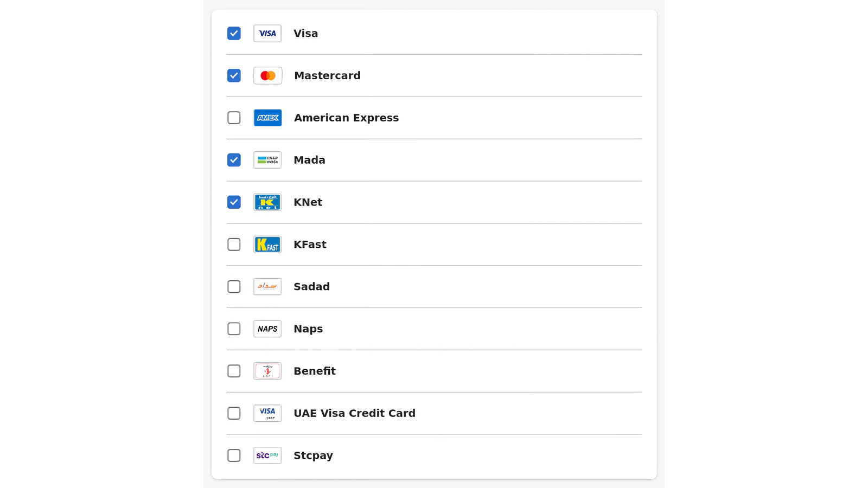Click the Mada logo icon
868x488 pixels.
[267, 160]
